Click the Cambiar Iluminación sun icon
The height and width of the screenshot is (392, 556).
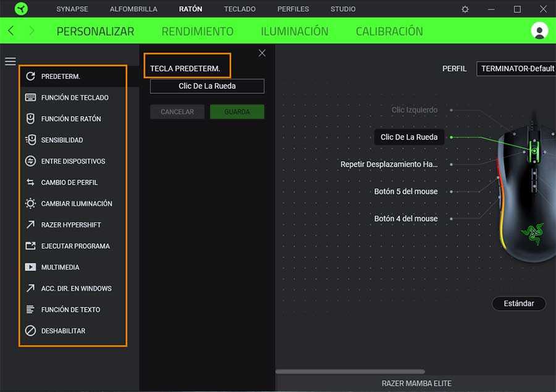click(x=30, y=204)
